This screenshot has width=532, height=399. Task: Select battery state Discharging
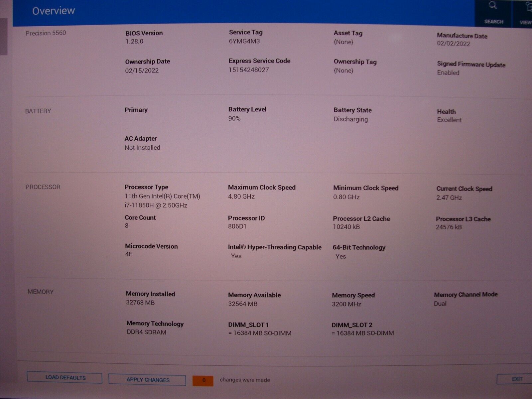351,119
